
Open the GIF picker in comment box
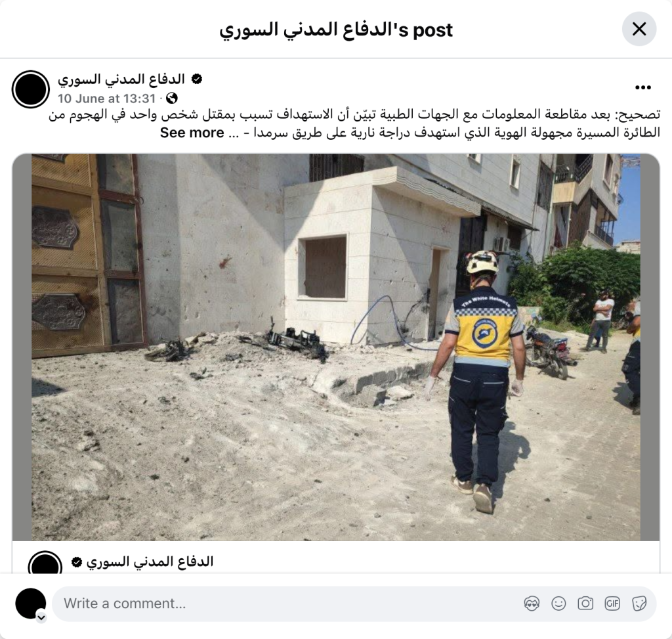pyautogui.click(x=612, y=604)
